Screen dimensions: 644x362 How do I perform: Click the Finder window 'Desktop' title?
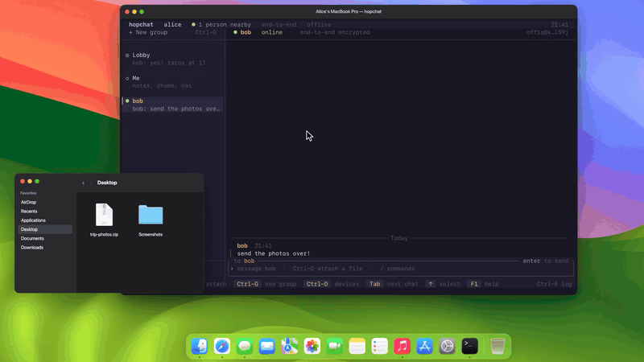(x=107, y=183)
